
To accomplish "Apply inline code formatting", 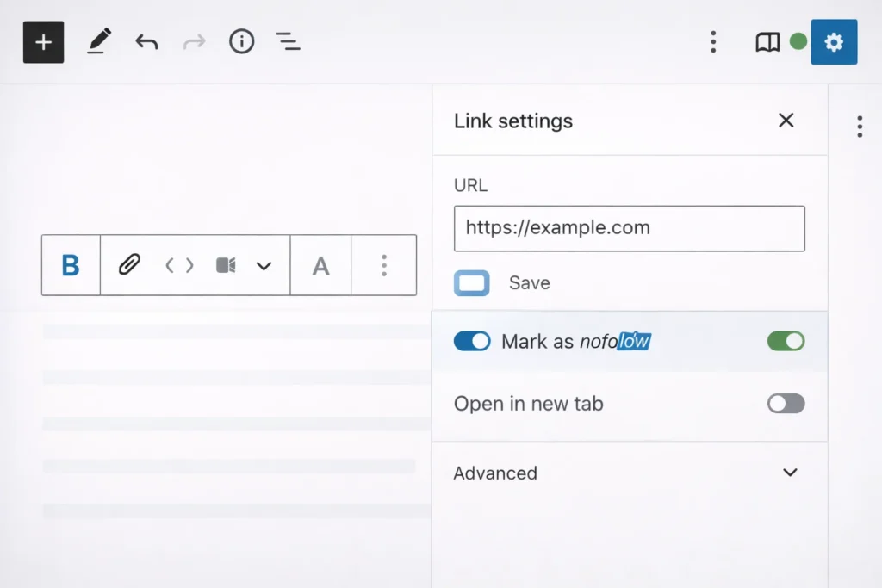I will 178,265.
